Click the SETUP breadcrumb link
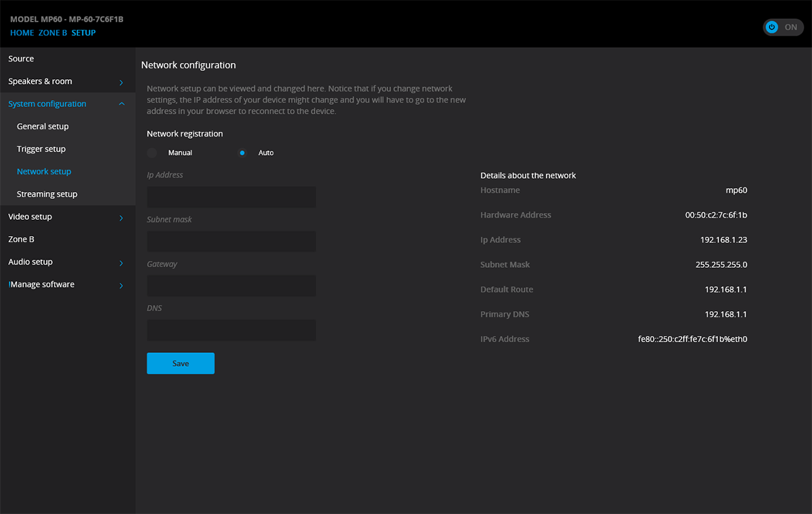 click(84, 32)
